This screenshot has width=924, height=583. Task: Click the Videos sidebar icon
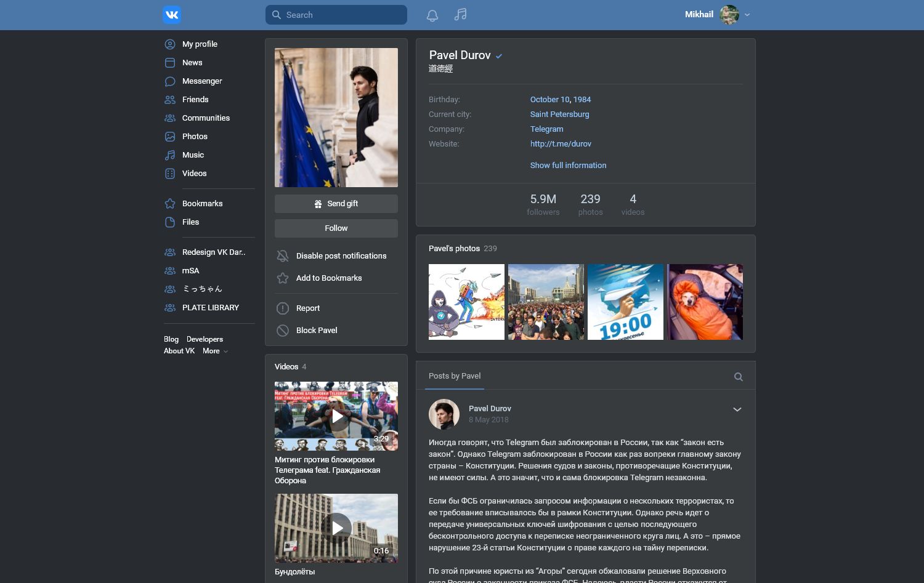170,174
